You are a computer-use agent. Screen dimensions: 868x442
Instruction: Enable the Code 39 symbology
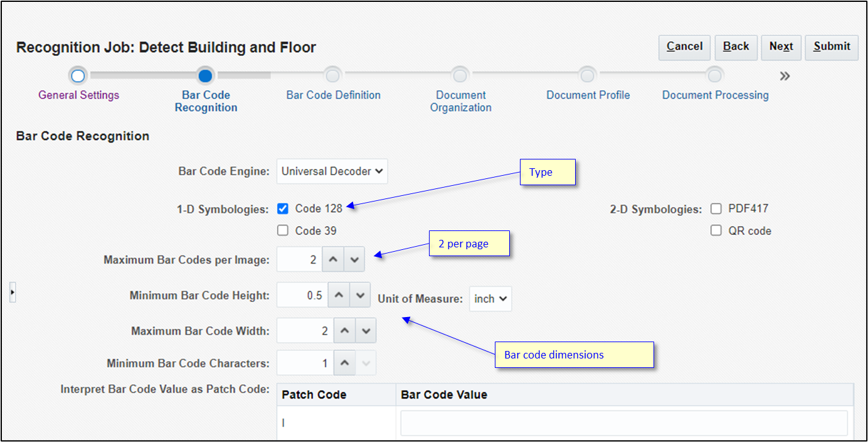tap(282, 230)
